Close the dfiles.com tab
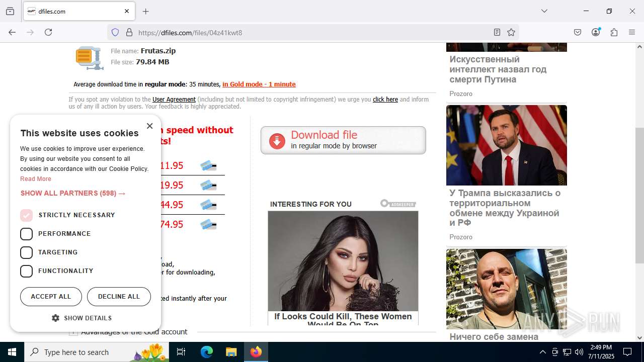 127,11
